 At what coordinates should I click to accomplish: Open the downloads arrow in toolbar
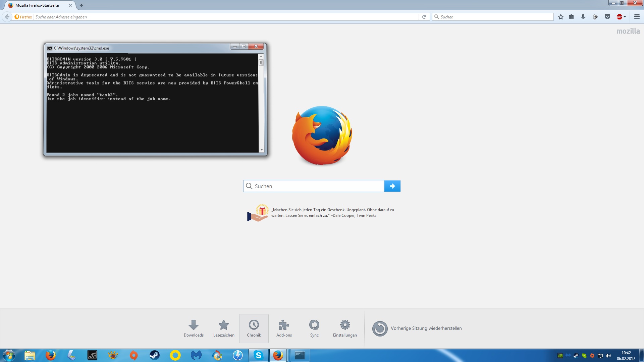point(583,17)
